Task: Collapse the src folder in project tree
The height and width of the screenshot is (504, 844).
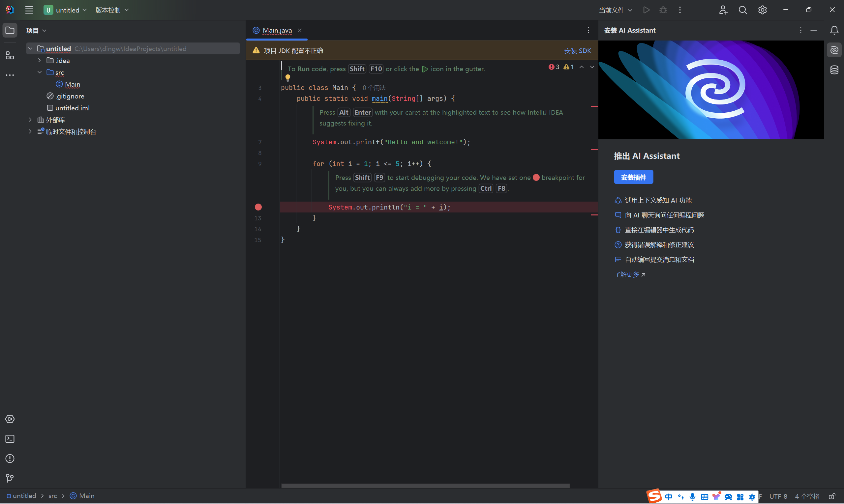Action: click(40, 72)
